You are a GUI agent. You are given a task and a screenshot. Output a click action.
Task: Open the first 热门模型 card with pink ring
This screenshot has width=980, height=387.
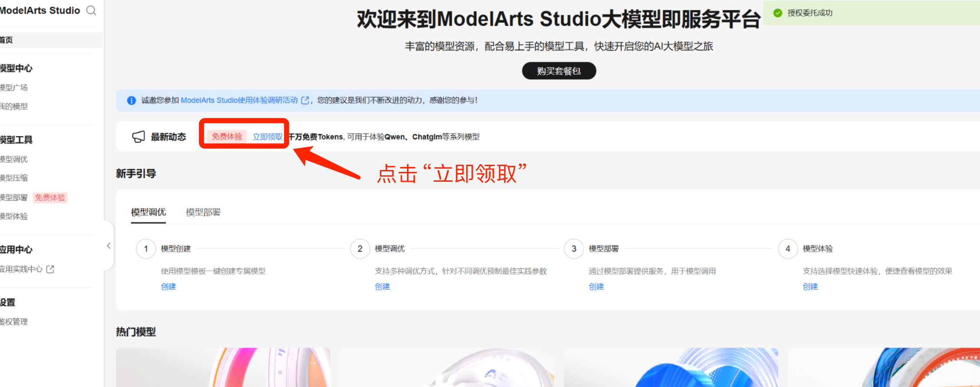tap(223, 367)
